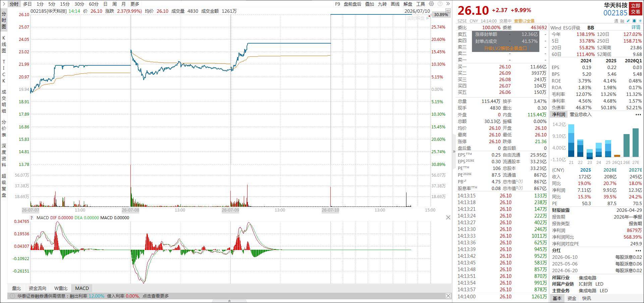The image size is (644, 303).
Task: Toggle the 盘前盘后 pre/post-market display
Action: (x=353, y=4)
